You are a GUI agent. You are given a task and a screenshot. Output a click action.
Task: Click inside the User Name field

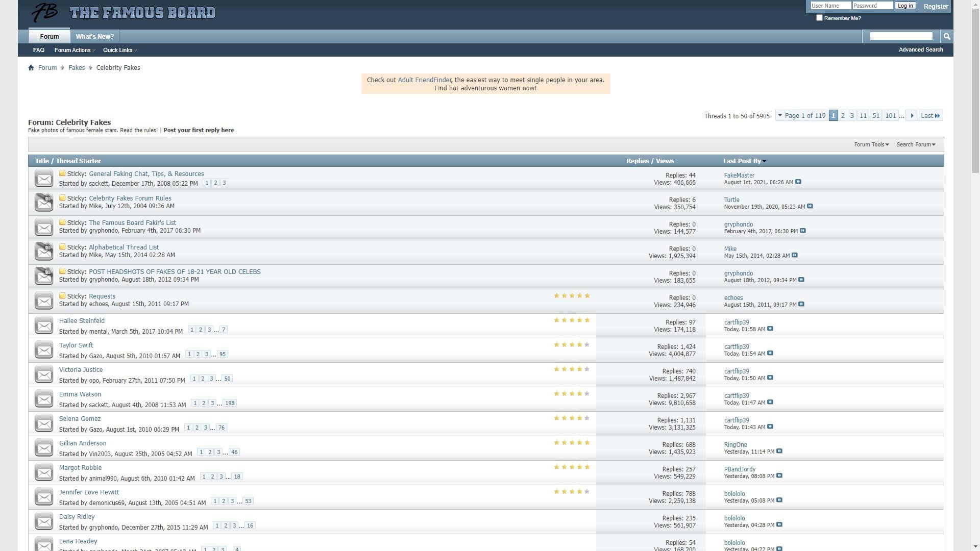(831, 5)
